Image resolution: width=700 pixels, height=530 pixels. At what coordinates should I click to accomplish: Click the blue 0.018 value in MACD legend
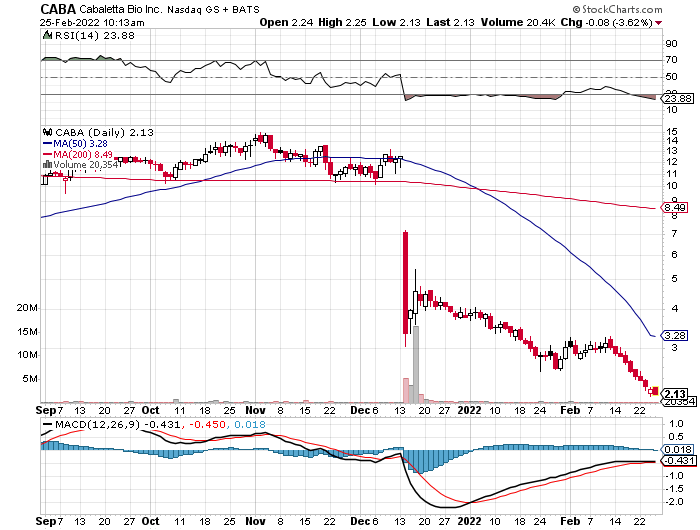coord(250,424)
